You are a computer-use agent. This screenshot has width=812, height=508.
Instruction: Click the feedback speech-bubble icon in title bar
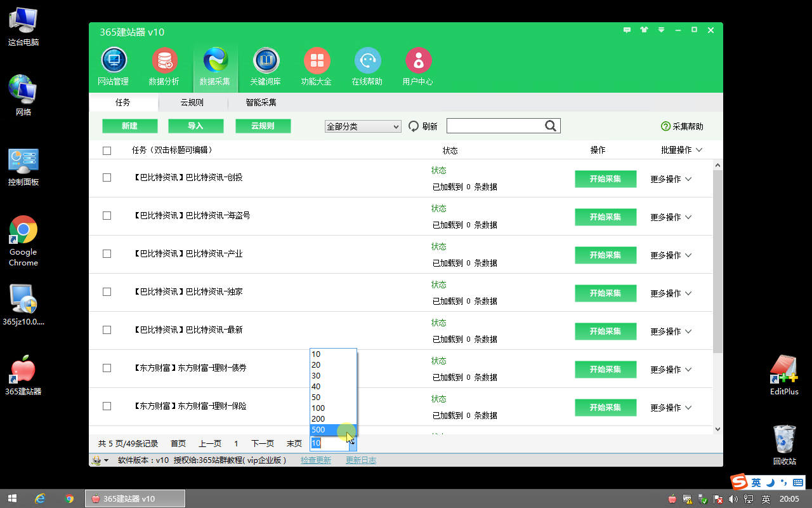[x=627, y=30]
